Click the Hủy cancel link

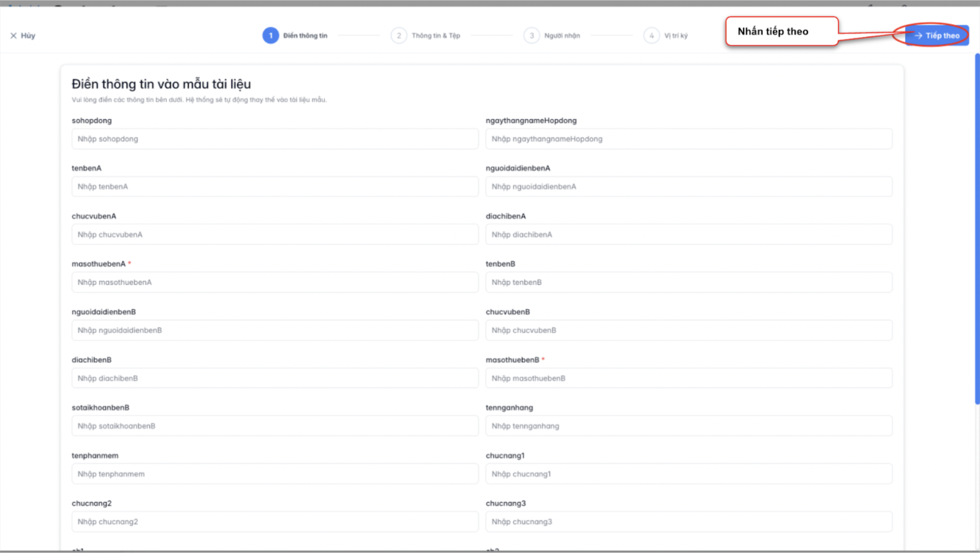coord(28,35)
